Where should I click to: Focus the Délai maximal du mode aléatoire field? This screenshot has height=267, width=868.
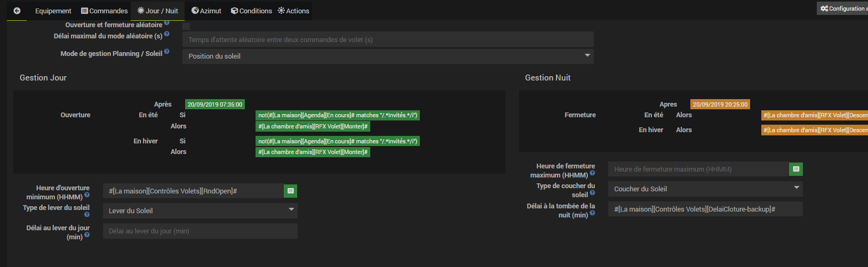[388, 39]
